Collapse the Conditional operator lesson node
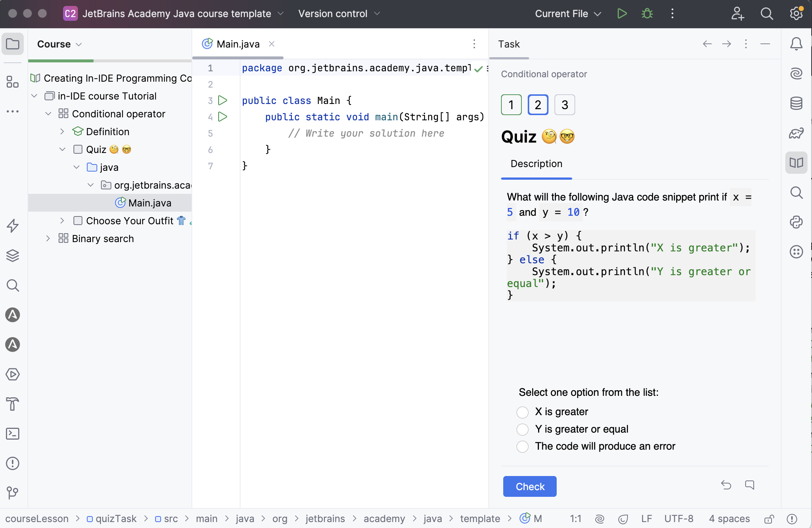The width and height of the screenshot is (812, 528). point(48,114)
